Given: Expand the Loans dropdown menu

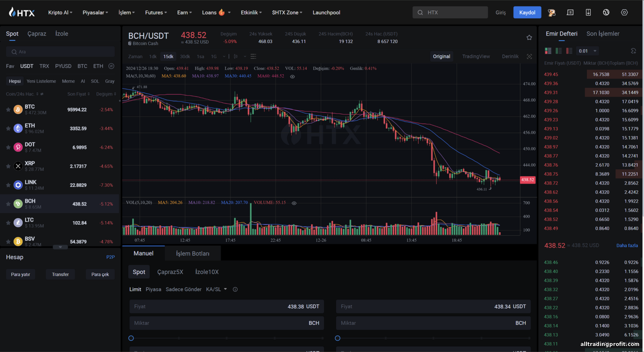Looking at the screenshot, I should [216, 12].
